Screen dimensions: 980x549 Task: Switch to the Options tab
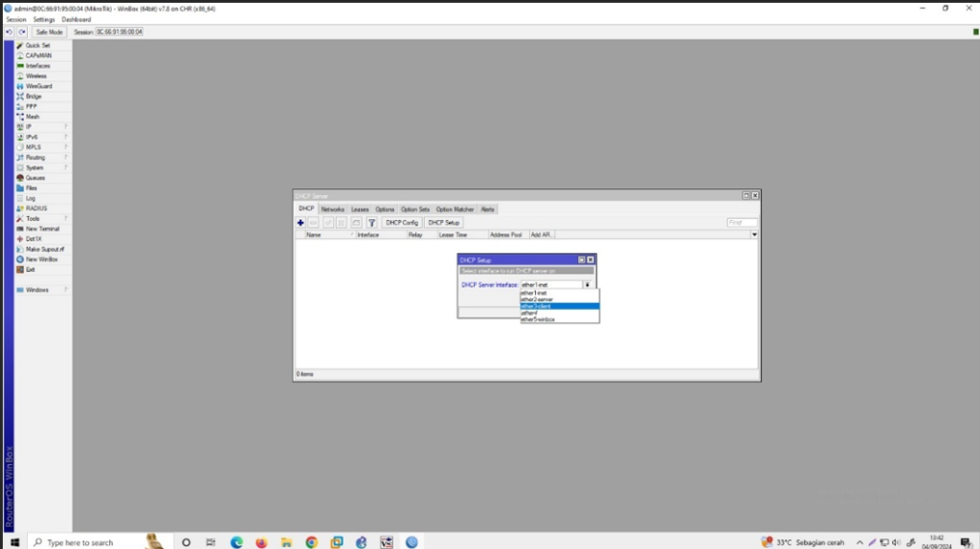pyautogui.click(x=385, y=209)
